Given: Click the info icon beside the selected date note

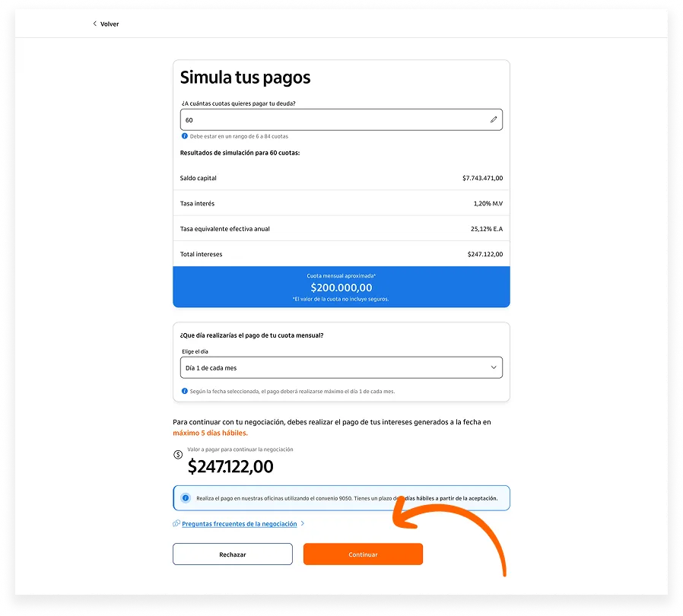Looking at the screenshot, I should pyautogui.click(x=184, y=391).
